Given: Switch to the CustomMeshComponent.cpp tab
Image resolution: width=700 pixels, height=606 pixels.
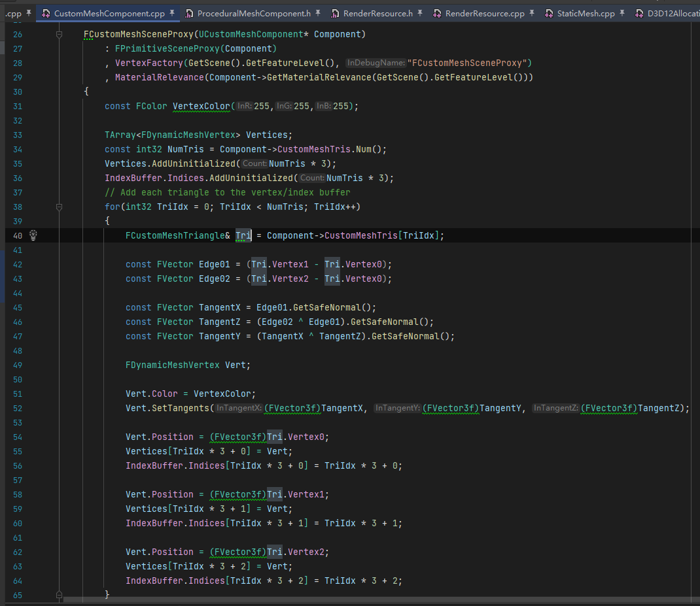Looking at the screenshot, I should tap(108, 13).
